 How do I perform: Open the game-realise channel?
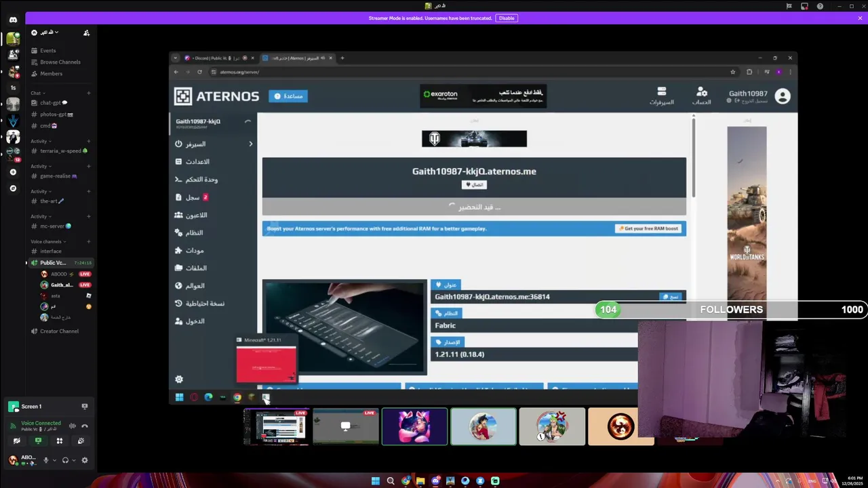coord(60,176)
